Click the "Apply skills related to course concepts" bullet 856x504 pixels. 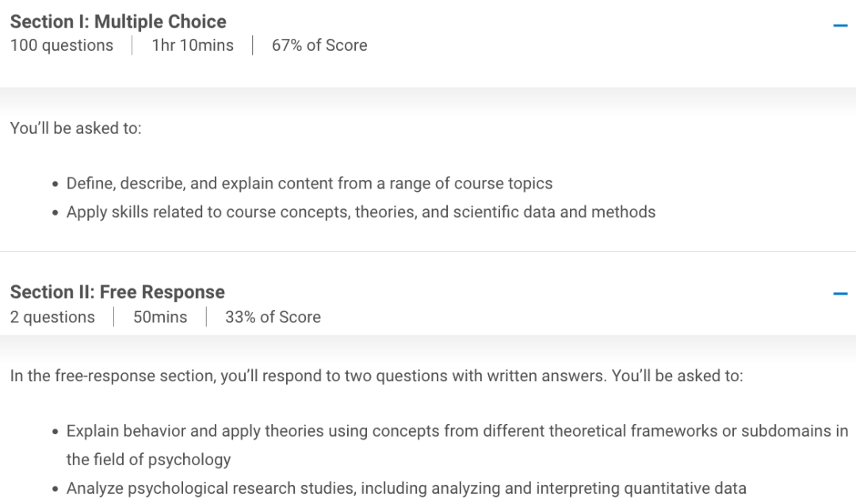coord(361,212)
